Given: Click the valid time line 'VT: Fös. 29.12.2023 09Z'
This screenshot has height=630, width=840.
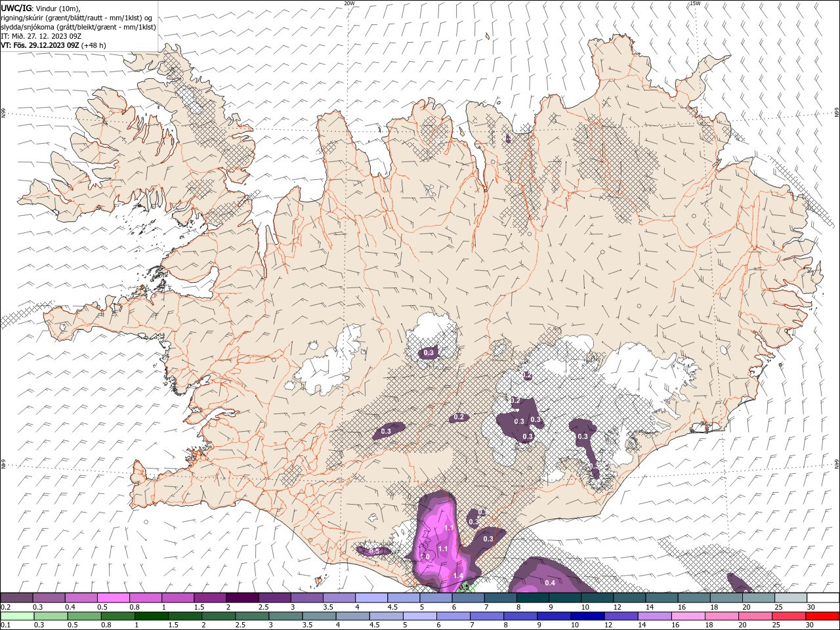Looking at the screenshot, I should [41, 45].
